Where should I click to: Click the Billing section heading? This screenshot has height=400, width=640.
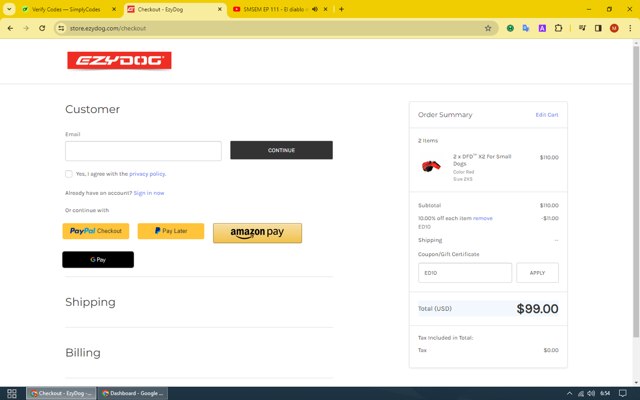(x=83, y=353)
